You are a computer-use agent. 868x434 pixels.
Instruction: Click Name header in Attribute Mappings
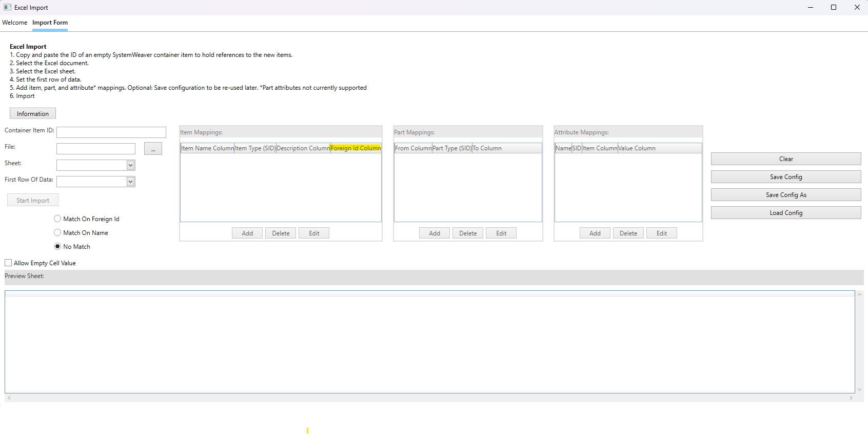point(563,148)
